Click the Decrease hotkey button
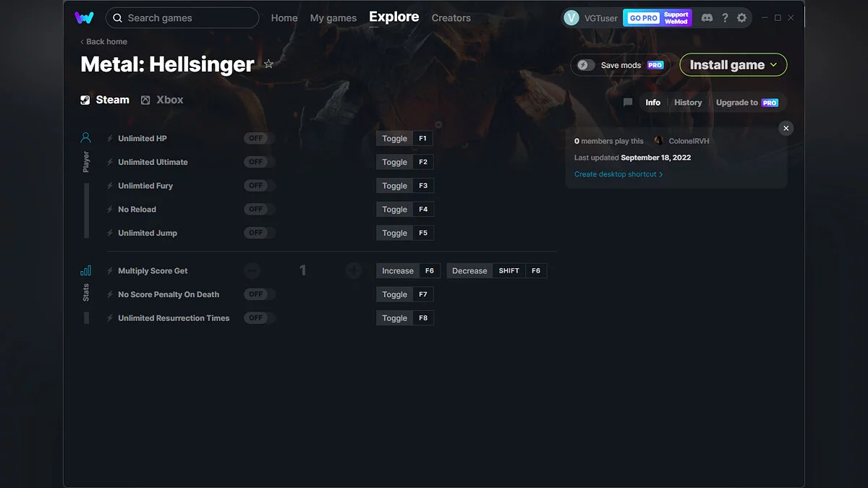The height and width of the screenshot is (488, 868). pos(469,271)
